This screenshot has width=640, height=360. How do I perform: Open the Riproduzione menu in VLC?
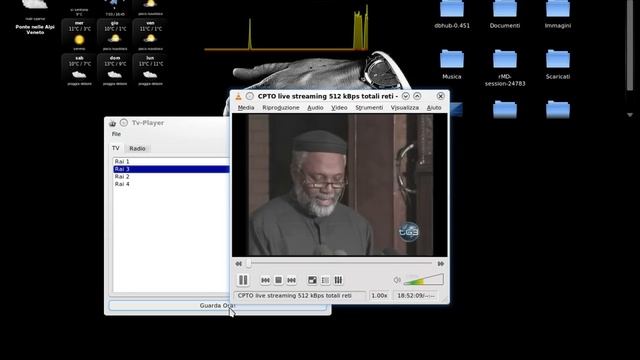[281, 108]
